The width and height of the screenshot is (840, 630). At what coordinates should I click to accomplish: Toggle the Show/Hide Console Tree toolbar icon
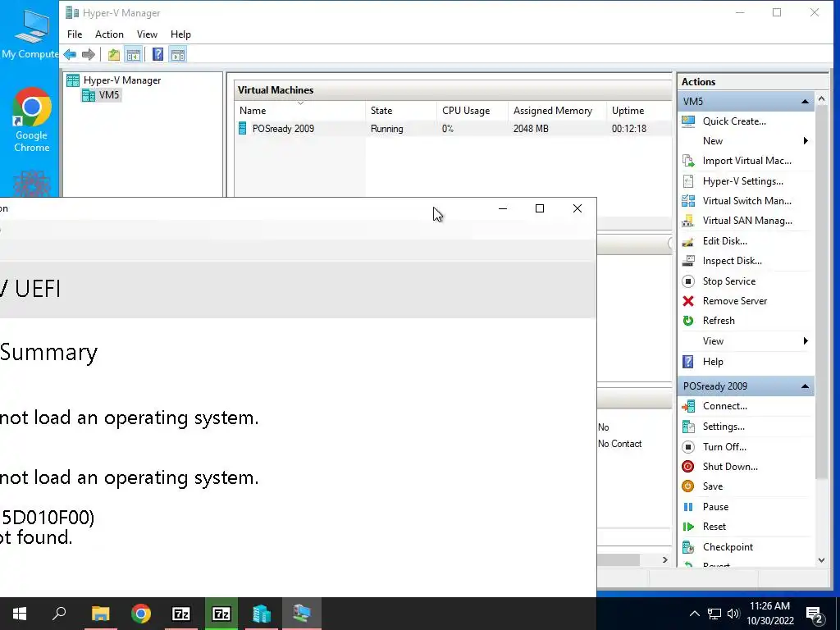pyautogui.click(x=134, y=54)
